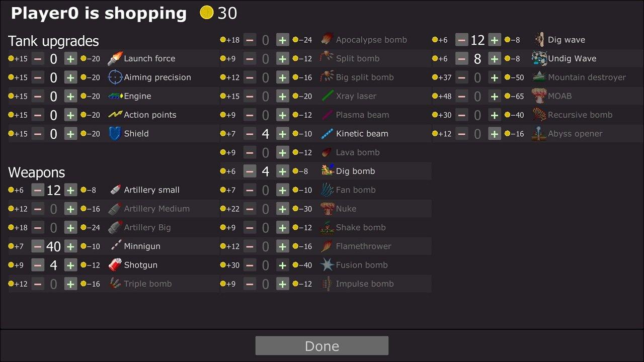644x362 pixels.
Task: Click the Nuke mushroom cloud icon
Action: [x=328, y=209]
